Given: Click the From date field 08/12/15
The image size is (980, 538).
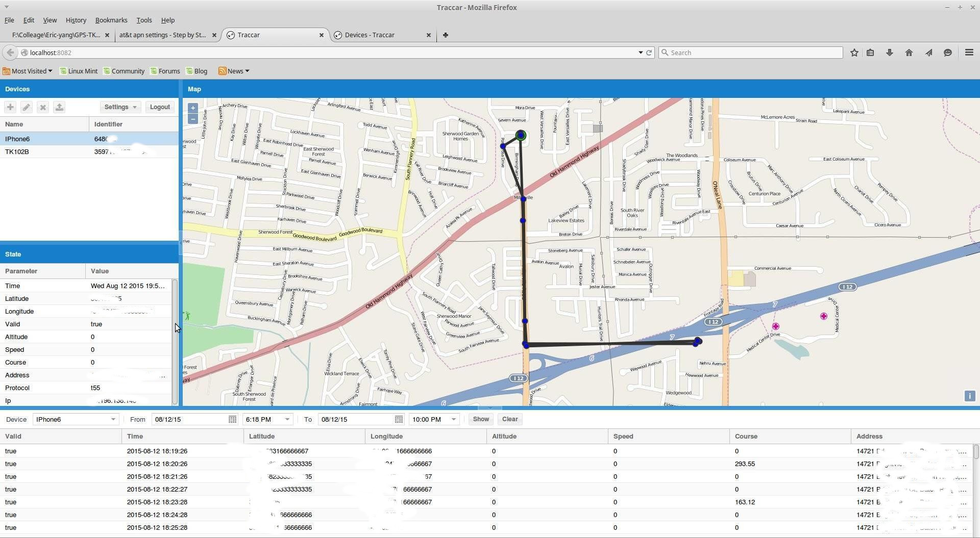Looking at the screenshot, I should coord(190,419).
